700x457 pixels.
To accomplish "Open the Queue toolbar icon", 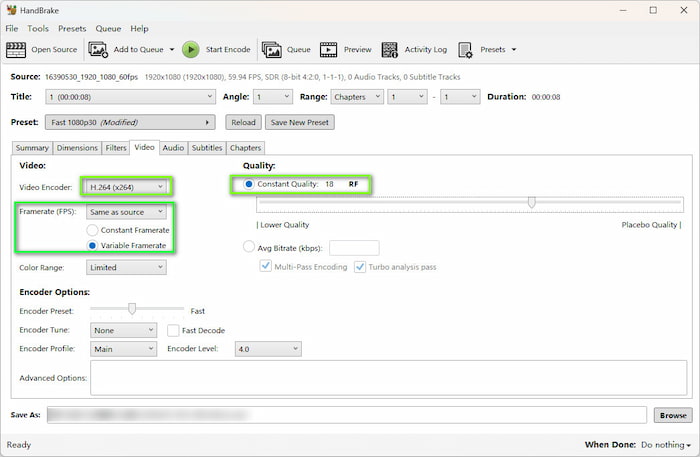I will pos(271,50).
